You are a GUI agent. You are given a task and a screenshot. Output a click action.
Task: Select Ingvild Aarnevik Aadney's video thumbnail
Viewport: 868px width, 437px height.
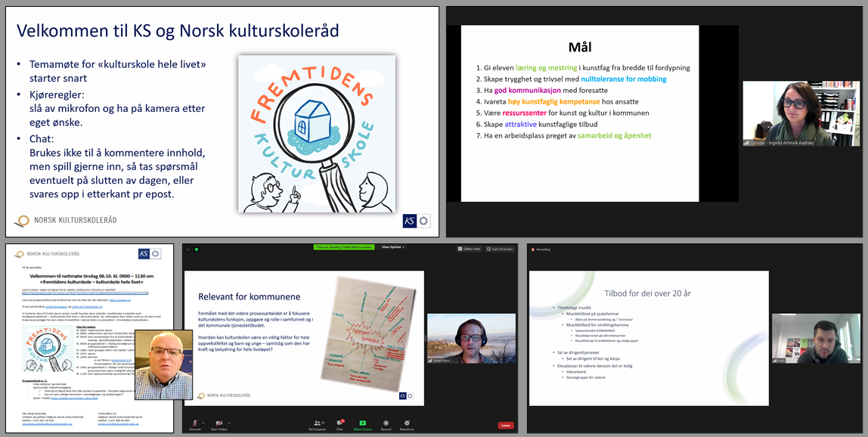(801, 113)
